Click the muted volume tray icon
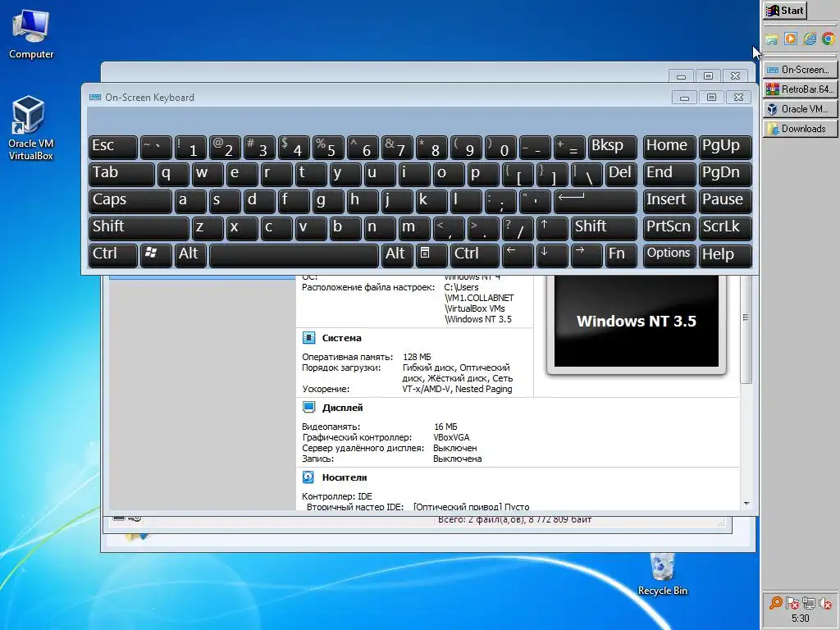 tap(825, 603)
